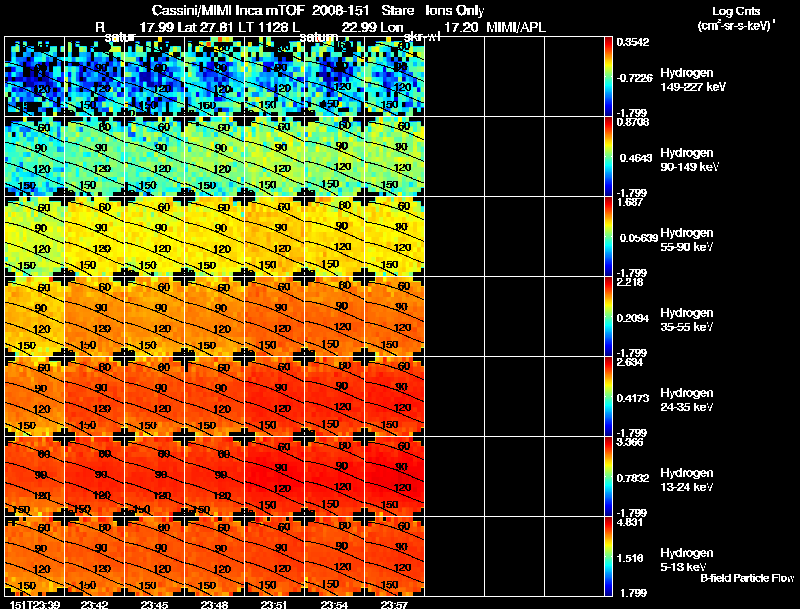This screenshot has height=609, width=800.
Task: Select the 'LT 1128' header value
Action: (x=264, y=28)
